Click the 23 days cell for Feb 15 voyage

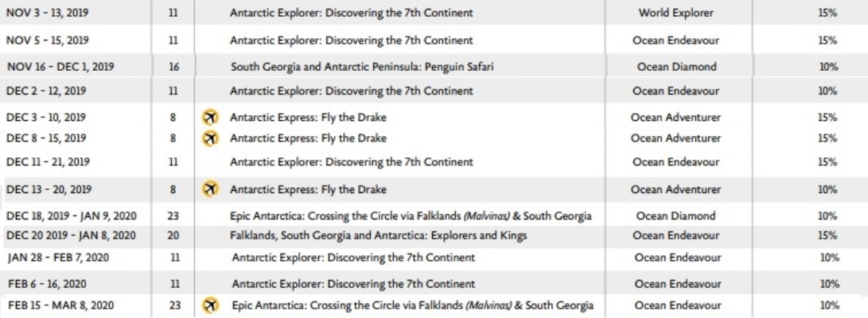point(173,304)
